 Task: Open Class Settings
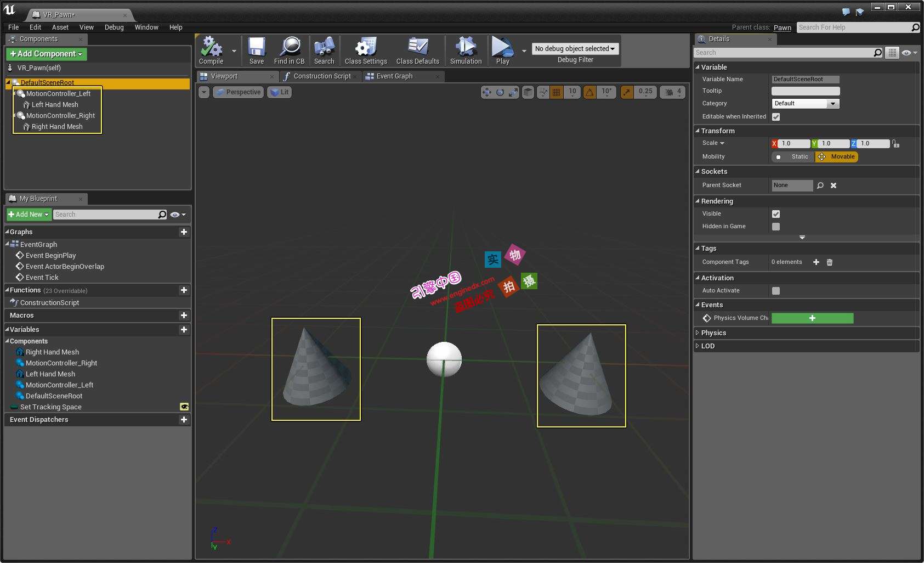pyautogui.click(x=366, y=50)
